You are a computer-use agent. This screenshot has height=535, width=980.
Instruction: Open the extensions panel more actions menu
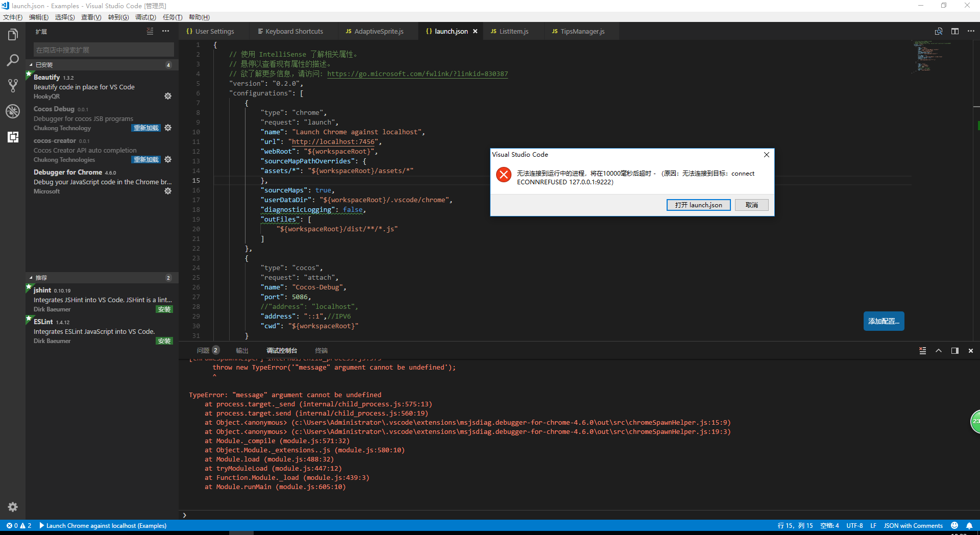165,31
